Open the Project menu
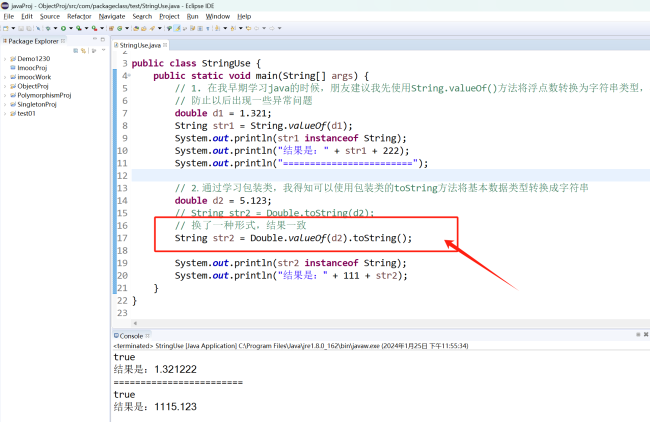 (170, 17)
